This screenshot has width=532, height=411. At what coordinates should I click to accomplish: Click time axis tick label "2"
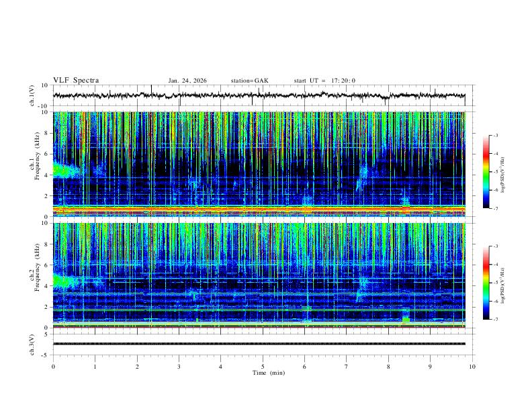pyautogui.click(x=137, y=367)
